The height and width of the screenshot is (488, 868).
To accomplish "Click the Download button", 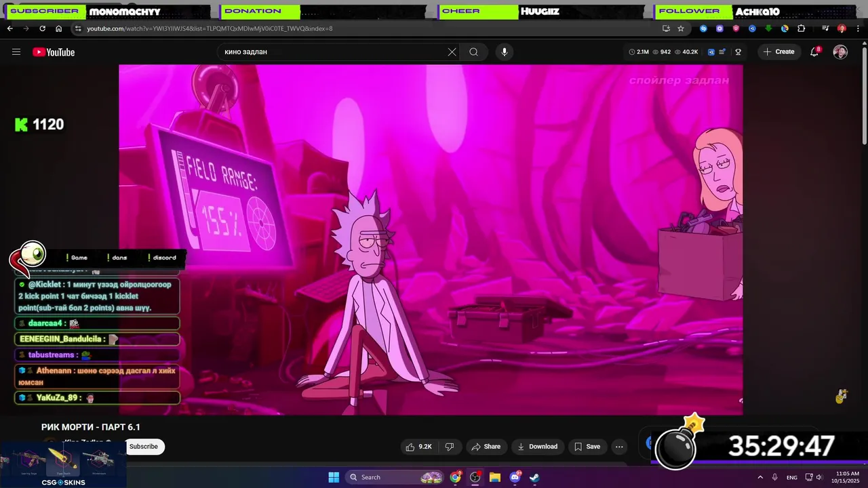I will (537, 447).
